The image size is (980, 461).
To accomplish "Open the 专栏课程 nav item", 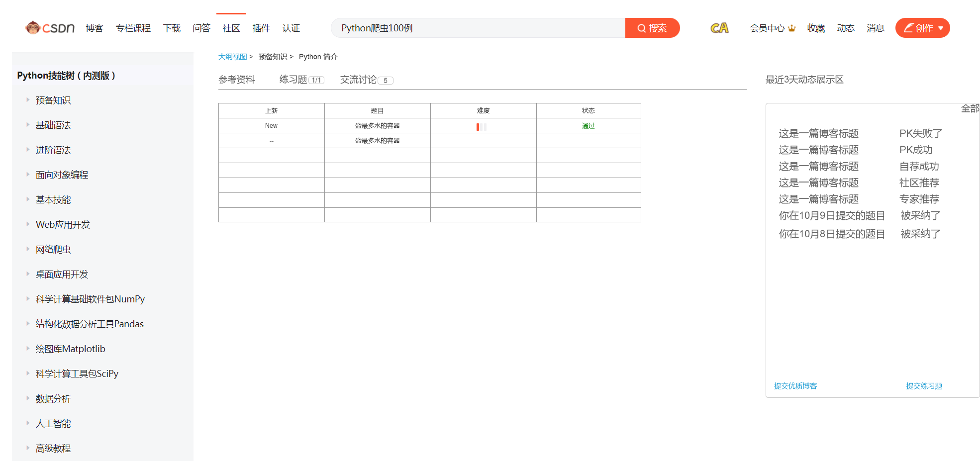I will pos(133,28).
